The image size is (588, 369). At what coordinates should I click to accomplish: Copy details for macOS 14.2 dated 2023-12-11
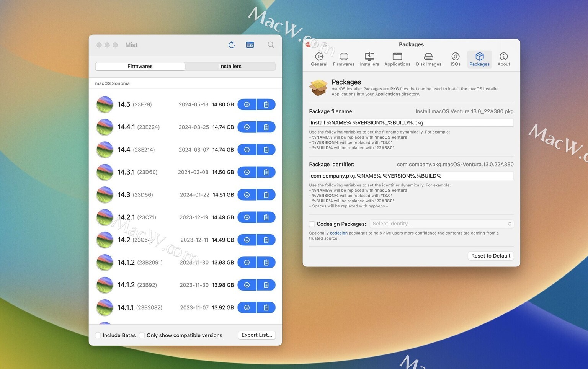click(266, 240)
